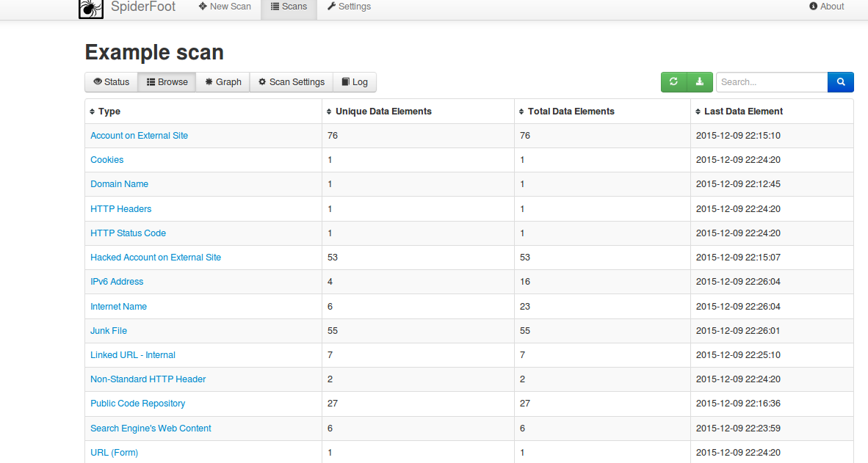
Task: Open Settings in navigation bar
Action: pyautogui.click(x=350, y=7)
